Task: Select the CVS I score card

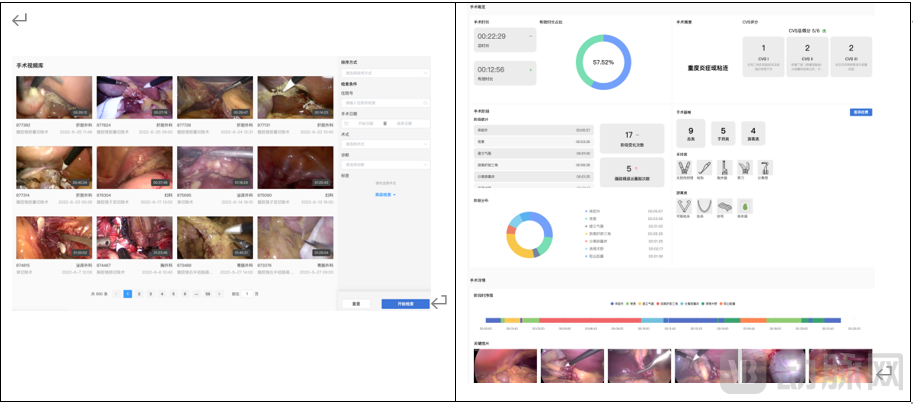Action: (763, 53)
